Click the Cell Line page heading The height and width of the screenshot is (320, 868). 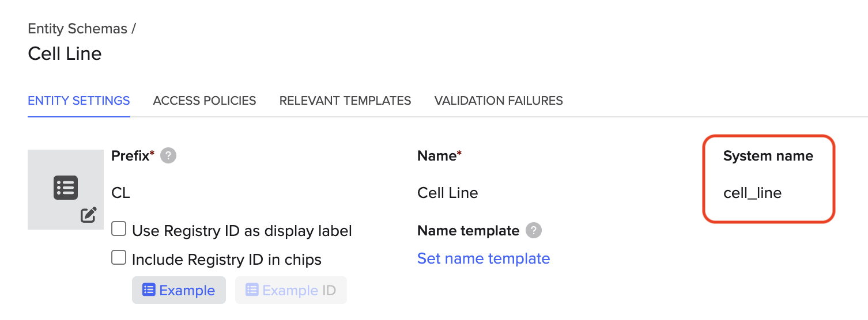click(x=65, y=54)
